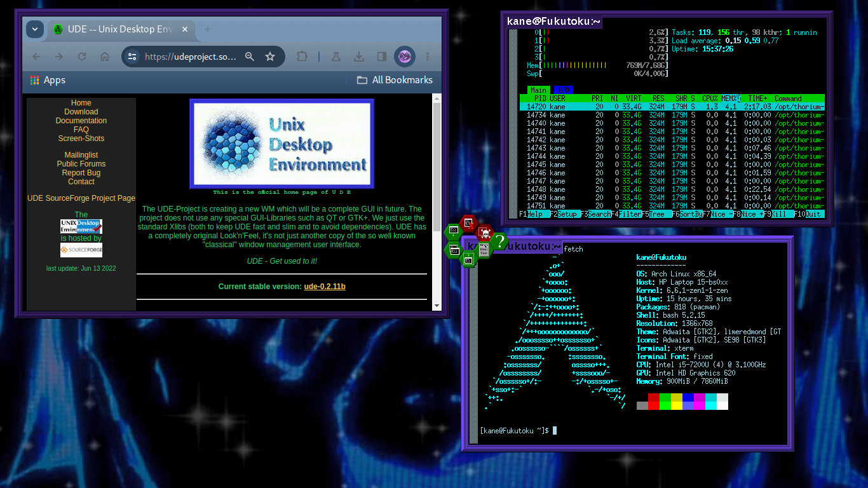Open the Screen-Shots link in sidebar
This screenshot has width=868, height=488.
[x=81, y=139]
